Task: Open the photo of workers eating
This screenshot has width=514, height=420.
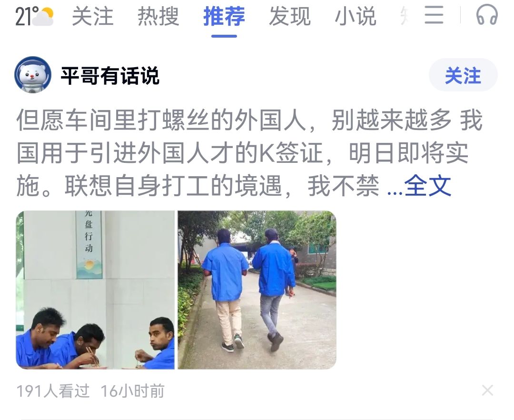Action: point(95,290)
